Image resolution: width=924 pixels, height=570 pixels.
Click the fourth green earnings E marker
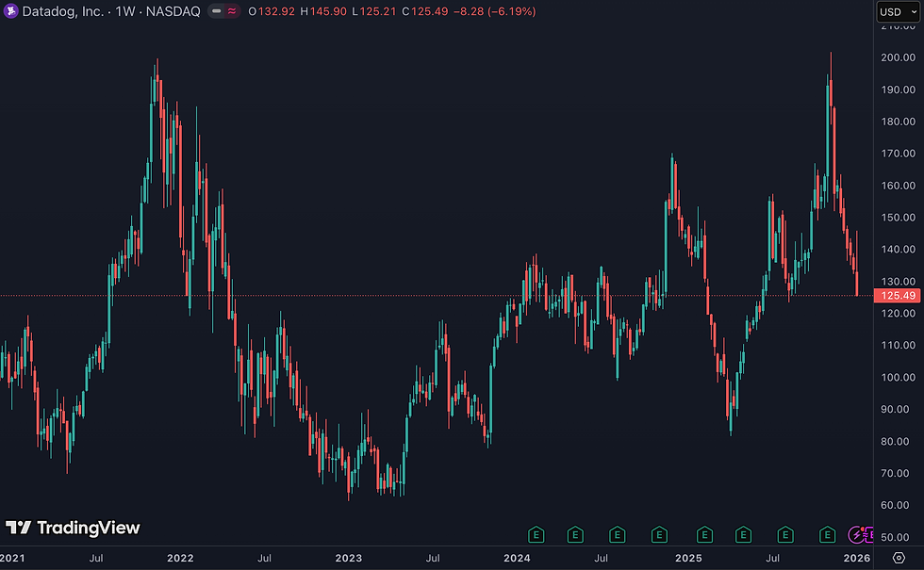point(659,535)
